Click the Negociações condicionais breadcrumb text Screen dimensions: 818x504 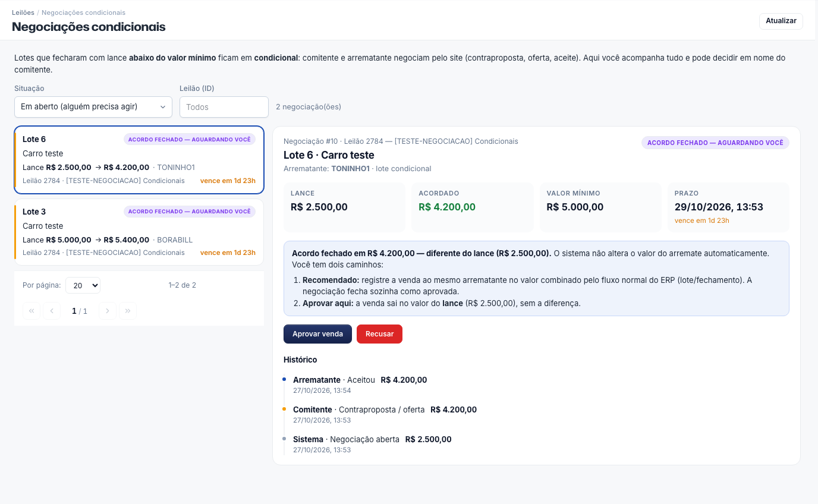pos(84,12)
